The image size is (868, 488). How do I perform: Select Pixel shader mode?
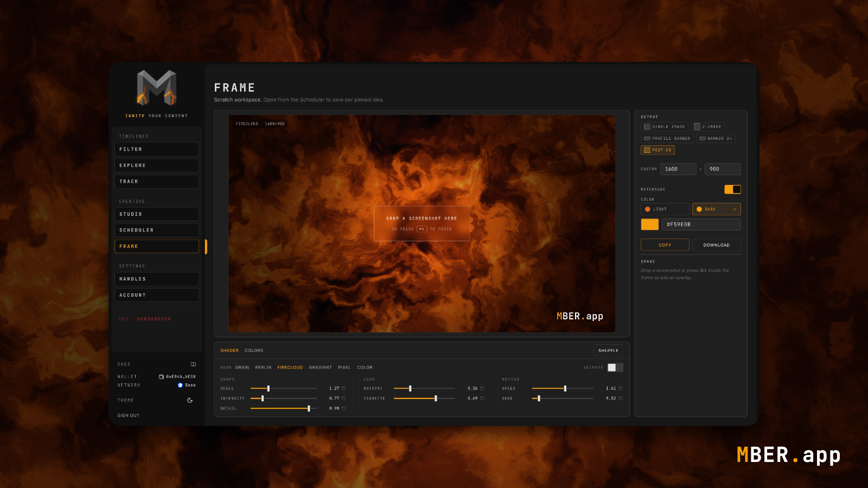344,368
